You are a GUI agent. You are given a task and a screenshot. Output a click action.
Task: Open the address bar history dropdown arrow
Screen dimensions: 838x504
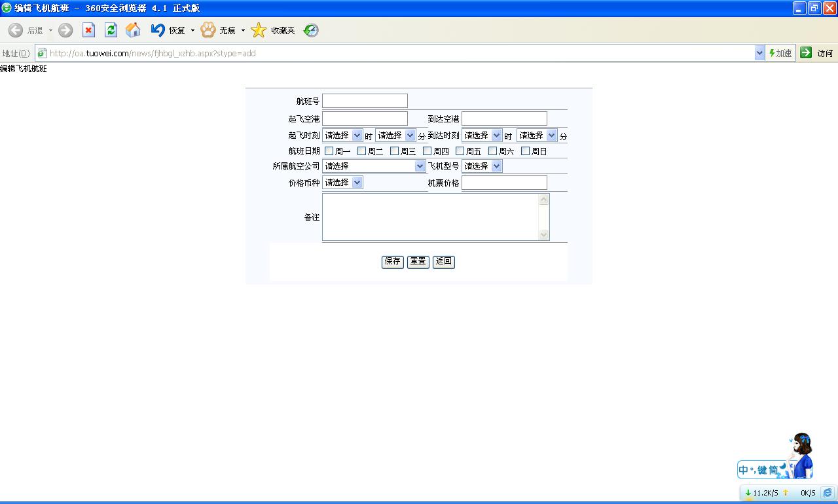coord(759,53)
